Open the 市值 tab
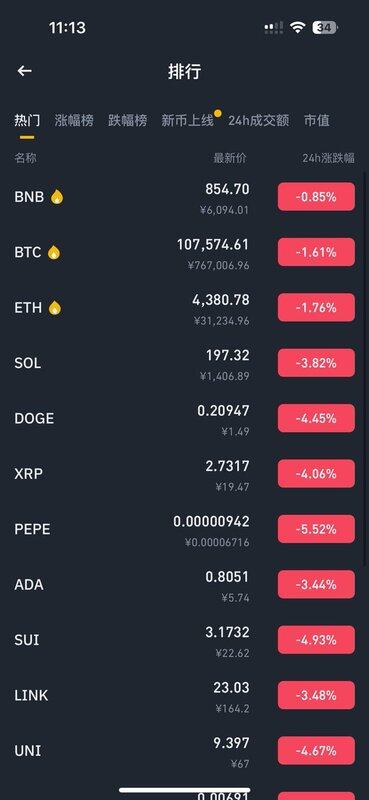 [x=317, y=120]
